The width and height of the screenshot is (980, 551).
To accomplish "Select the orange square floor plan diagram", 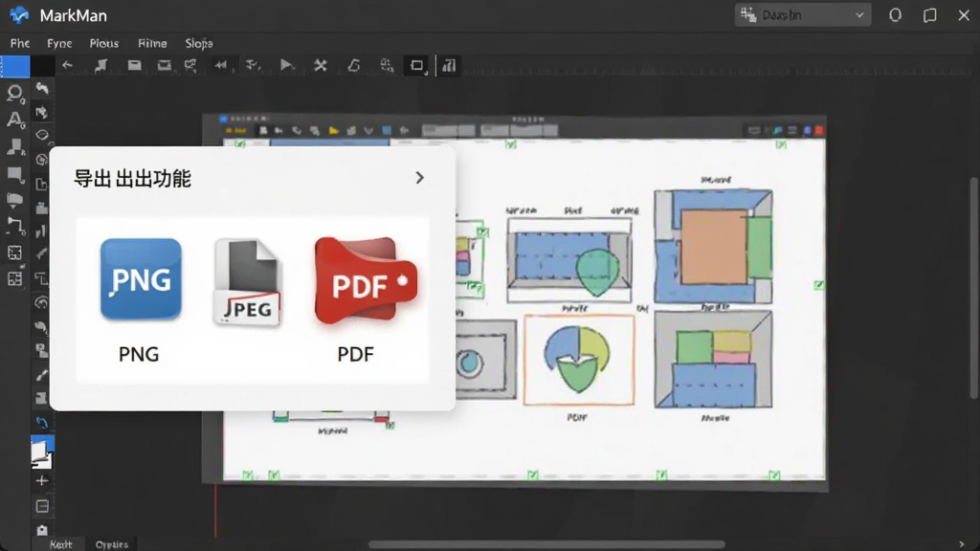I will 713,247.
